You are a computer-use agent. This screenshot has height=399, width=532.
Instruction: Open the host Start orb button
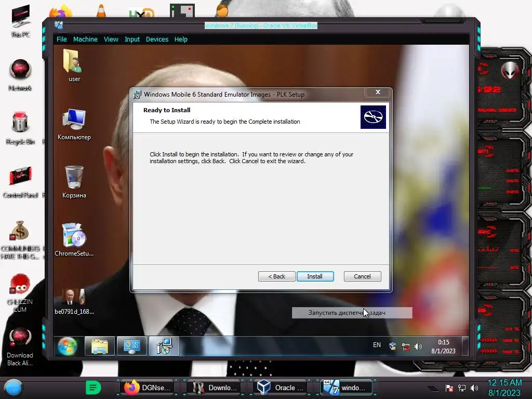[14, 388]
